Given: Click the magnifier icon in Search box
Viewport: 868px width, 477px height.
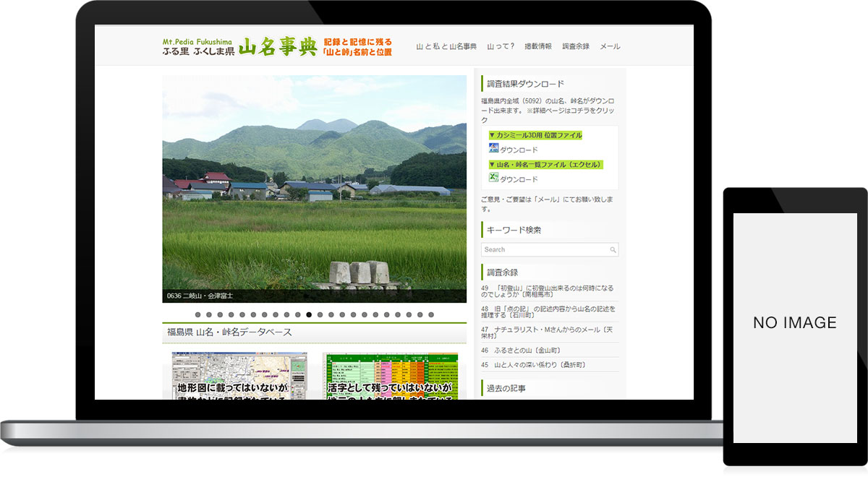Looking at the screenshot, I should [613, 250].
